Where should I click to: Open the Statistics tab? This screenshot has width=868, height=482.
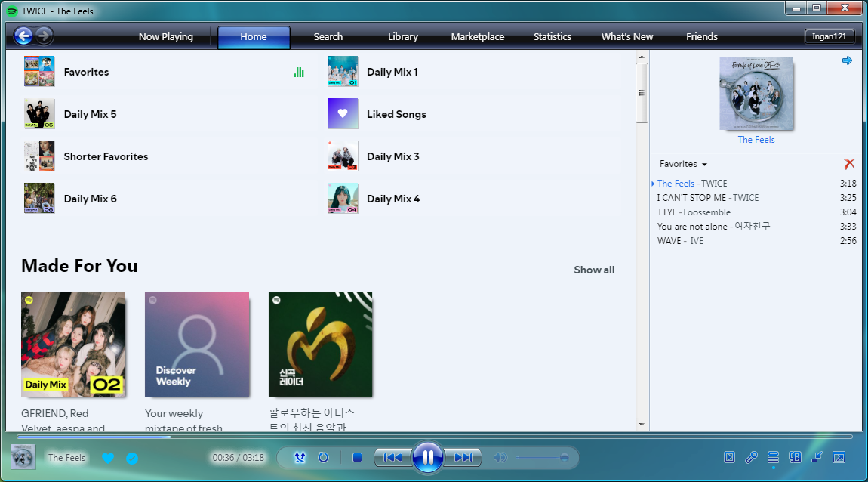point(553,36)
